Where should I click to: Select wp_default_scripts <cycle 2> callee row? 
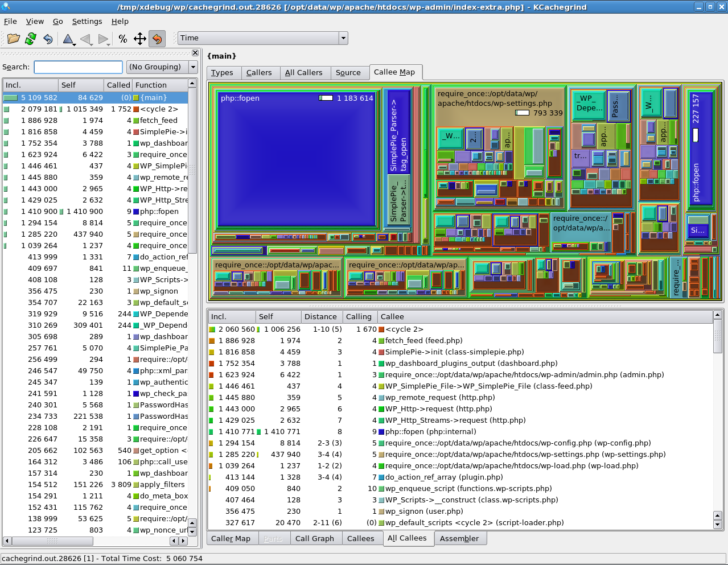pyautogui.click(x=460, y=522)
